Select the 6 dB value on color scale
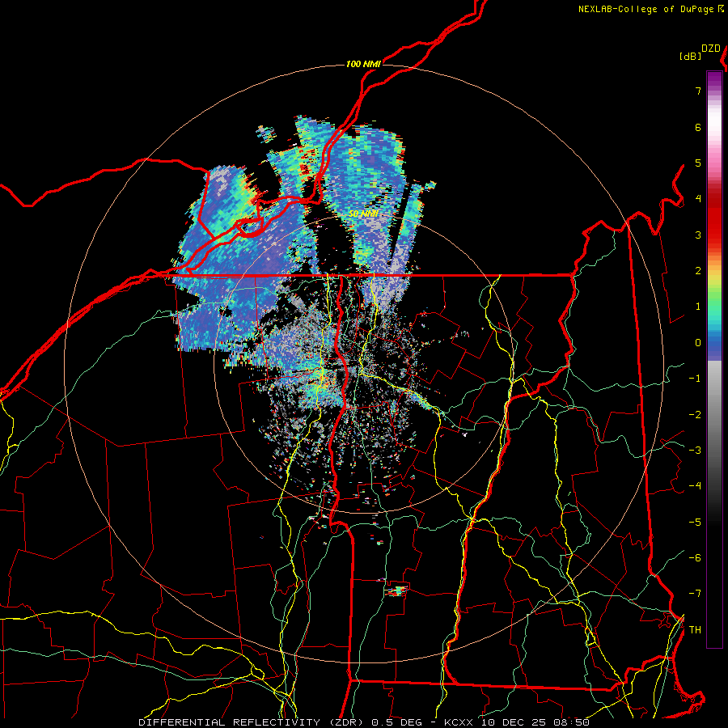Image resolution: width=728 pixels, height=728 pixels. (x=698, y=127)
